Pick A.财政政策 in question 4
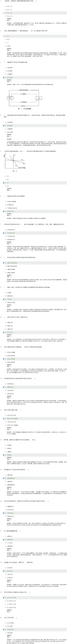Viewport: 67px width, 644px height. click(x=10, y=122)
